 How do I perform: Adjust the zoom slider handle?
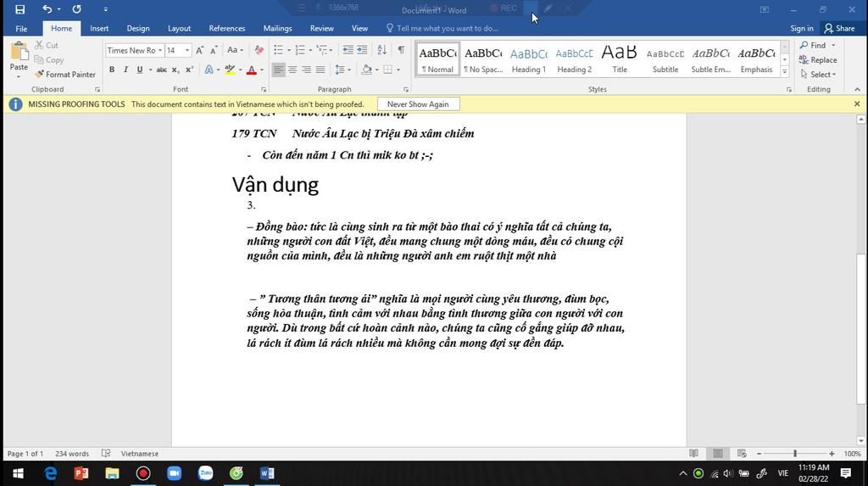pos(795,453)
